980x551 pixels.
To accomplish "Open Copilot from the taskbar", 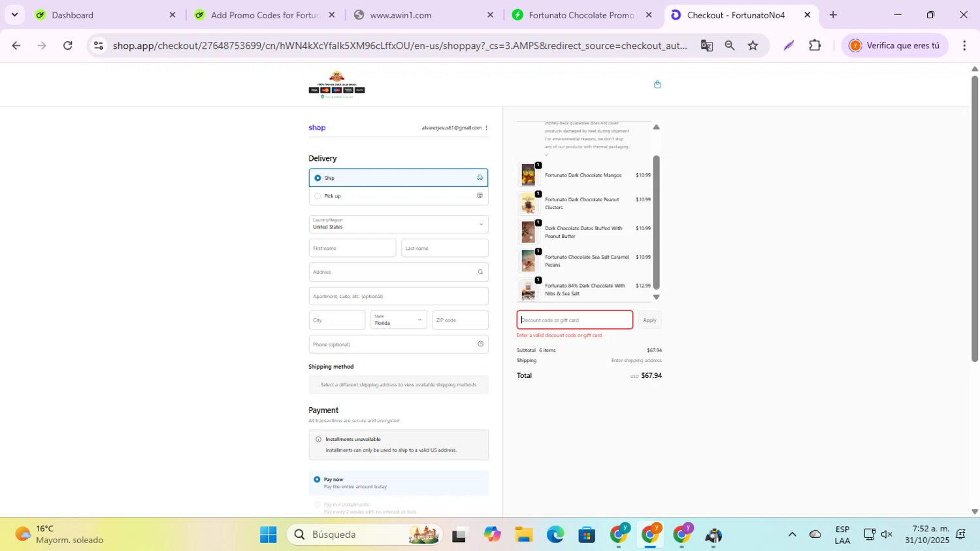I will tap(492, 535).
